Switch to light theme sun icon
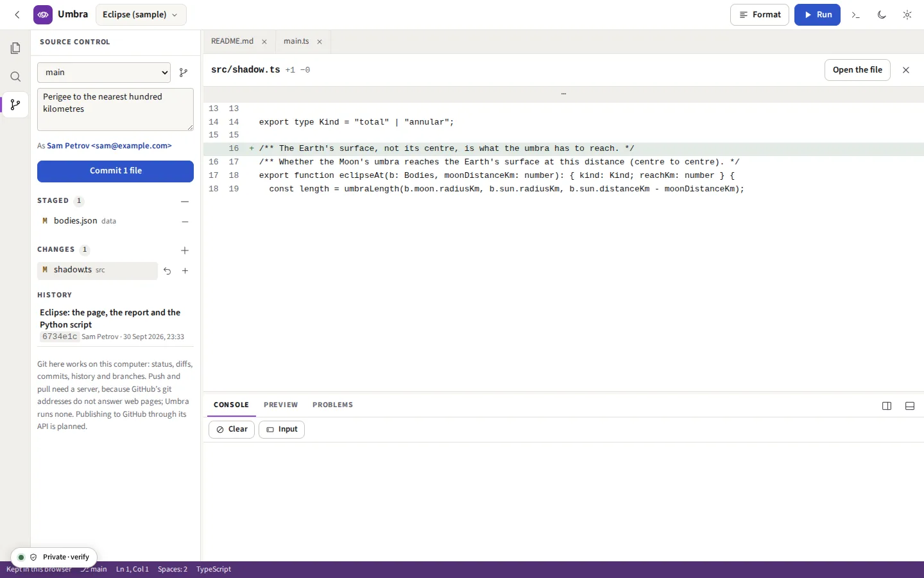 coord(907,15)
